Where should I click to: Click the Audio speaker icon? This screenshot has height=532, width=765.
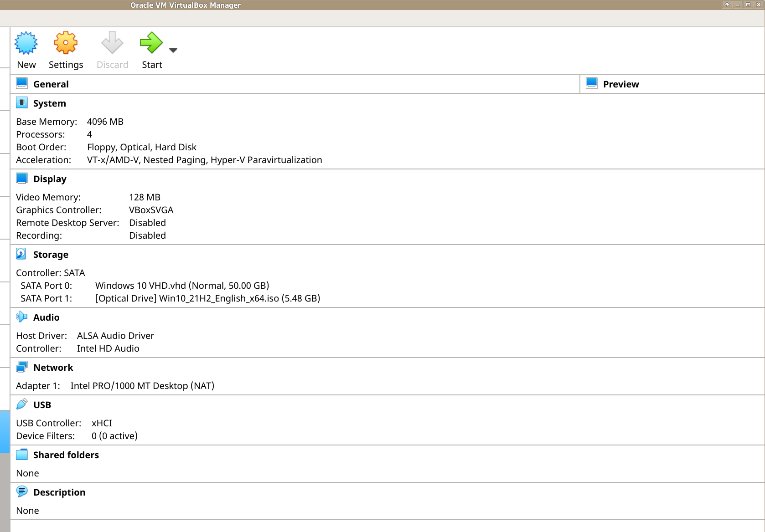(21, 317)
